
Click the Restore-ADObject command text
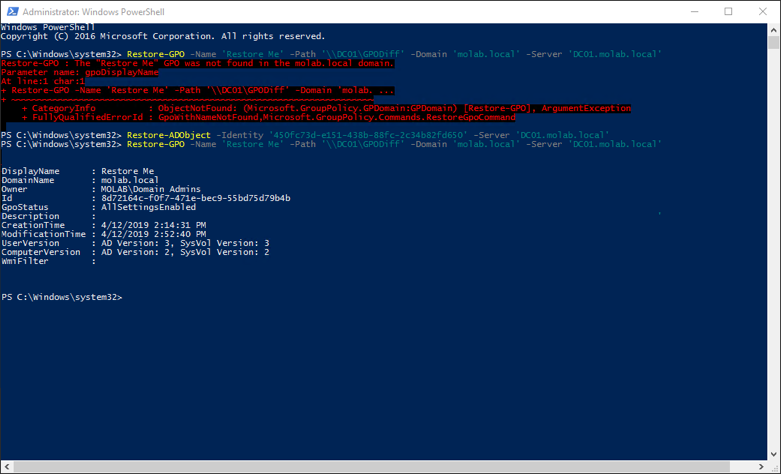(x=162, y=135)
